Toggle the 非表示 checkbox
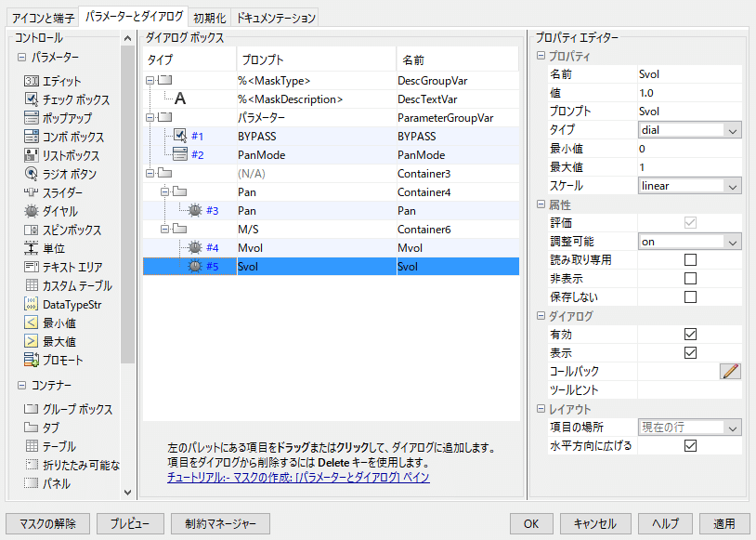This screenshot has width=756, height=540. pos(690,279)
